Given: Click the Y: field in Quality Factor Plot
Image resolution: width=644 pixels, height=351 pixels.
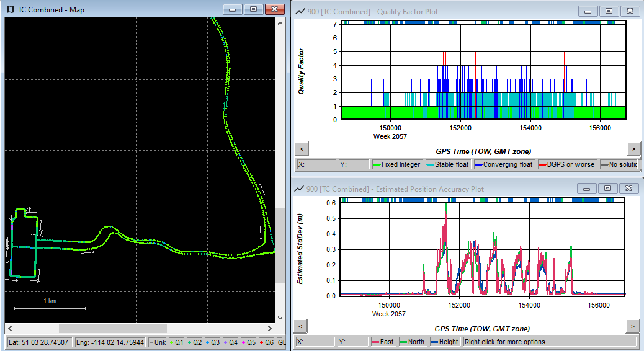Looking at the screenshot, I should click(x=354, y=164).
